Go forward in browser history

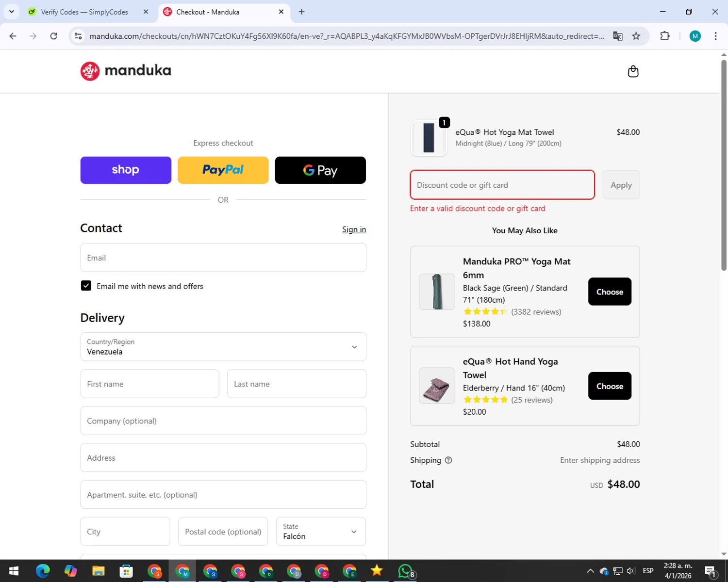pos(33,36)
